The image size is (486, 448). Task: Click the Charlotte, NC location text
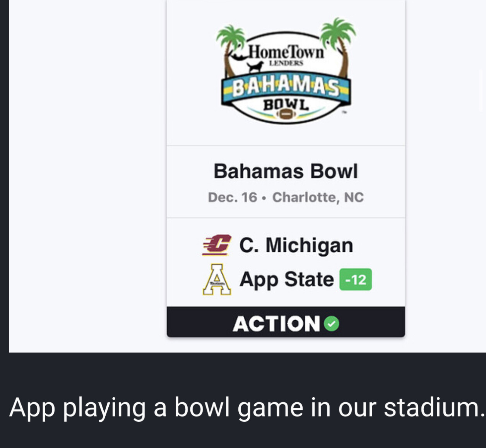coord(318,197)
